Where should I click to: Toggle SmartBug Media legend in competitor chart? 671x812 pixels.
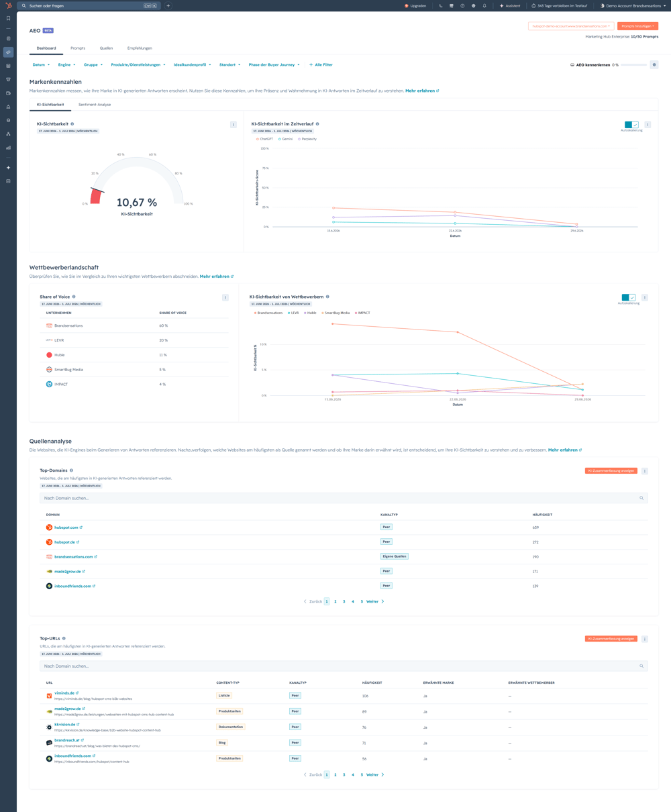(335, 313)
